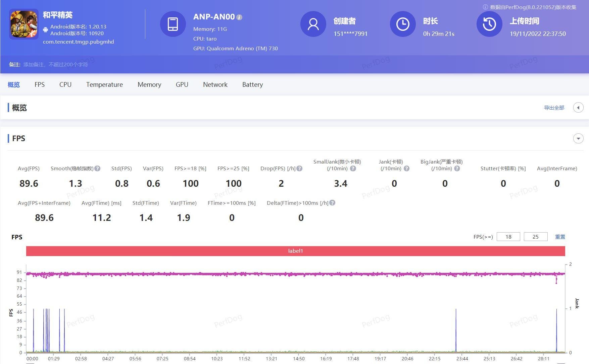This screenshot has width=589, height=364.
Task: Click the BigJank help question mark icon
Action: 457,169
